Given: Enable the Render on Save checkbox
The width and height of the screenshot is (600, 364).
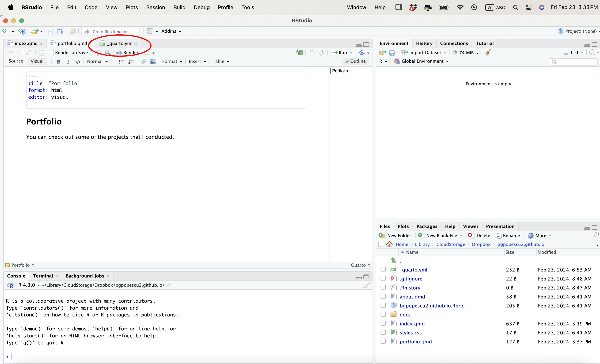Looking at the screenshot, I should click(51, 53).
